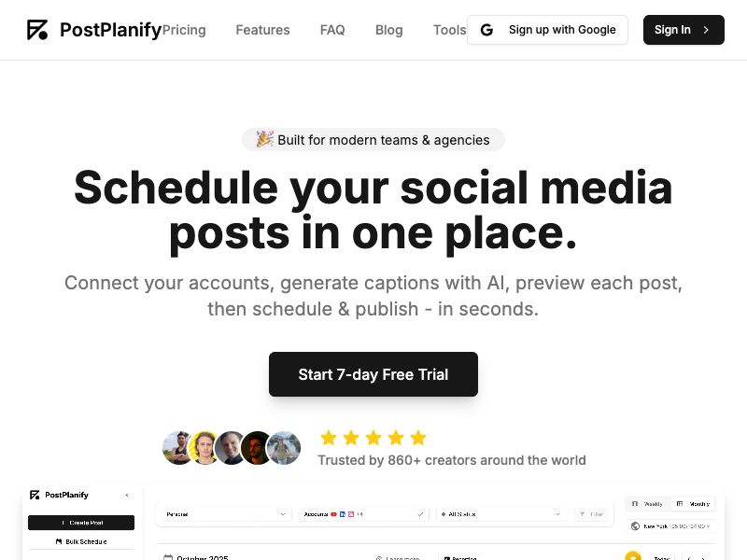
Task: Open the Features menu item
Action: tap(262, 29)
